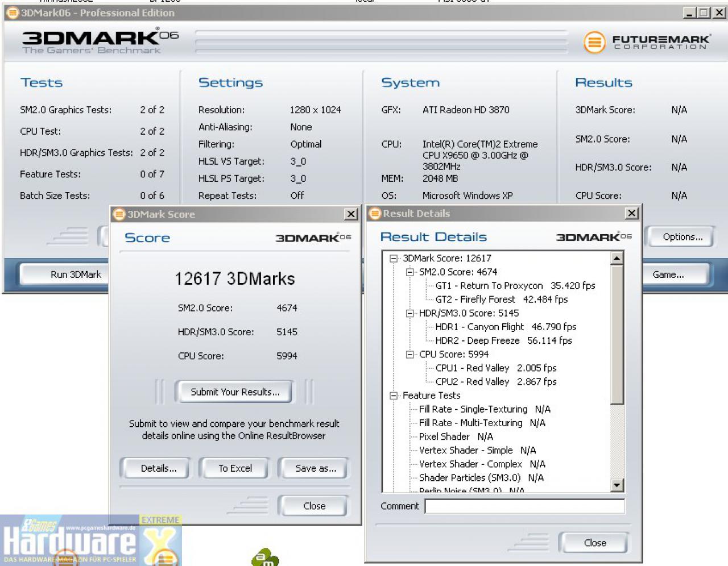The height and width of the screenshot is (566, 728).
Task: Click Close in the Result Details dialog
Action: (595, 543)
